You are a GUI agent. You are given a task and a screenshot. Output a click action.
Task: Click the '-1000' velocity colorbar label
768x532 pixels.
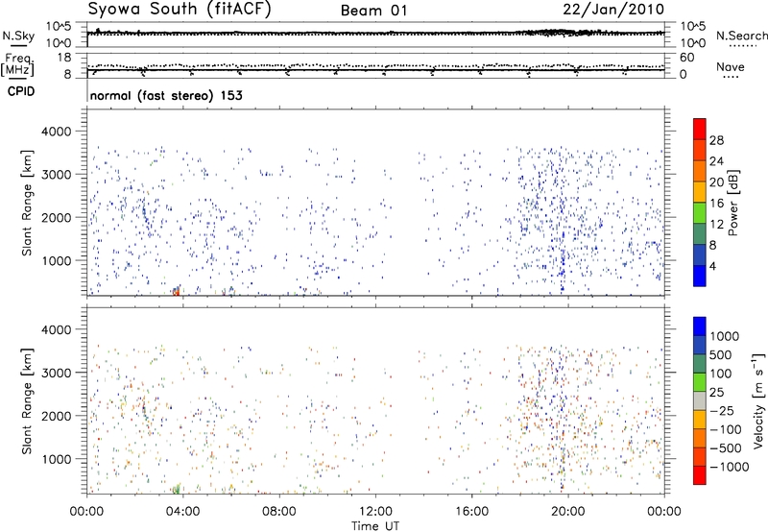tap(730, 467)
